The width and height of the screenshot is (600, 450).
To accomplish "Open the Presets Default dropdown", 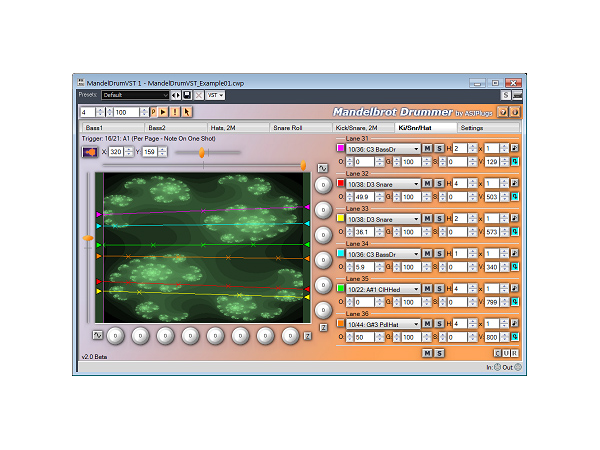I will tap(135, 95).
